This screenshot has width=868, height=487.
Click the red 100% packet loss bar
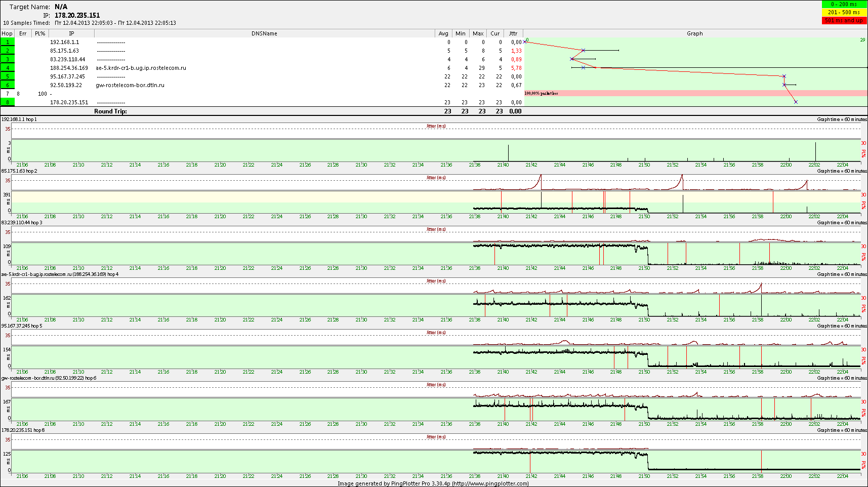click(x=695, y=93)
